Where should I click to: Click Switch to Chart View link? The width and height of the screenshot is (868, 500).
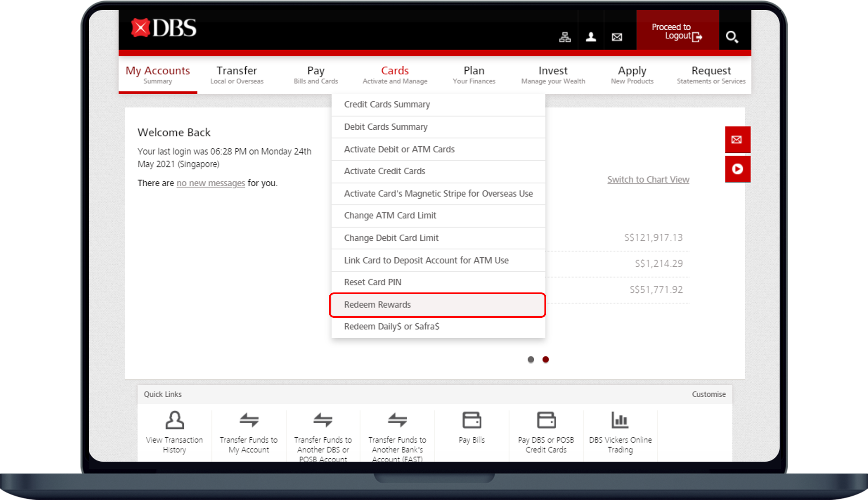coord(648,180)
